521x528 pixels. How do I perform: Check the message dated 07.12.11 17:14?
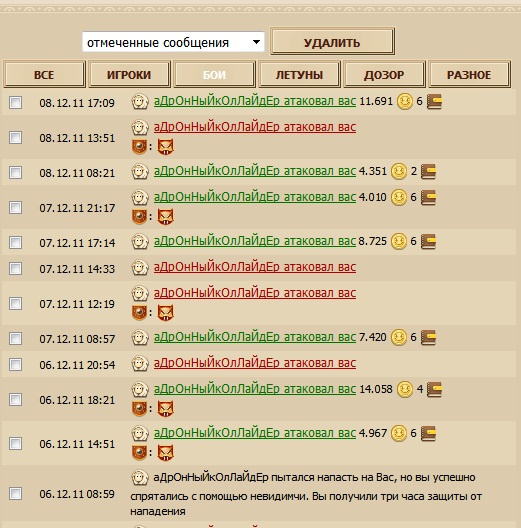pyautogui.click(x=15, y=242)
